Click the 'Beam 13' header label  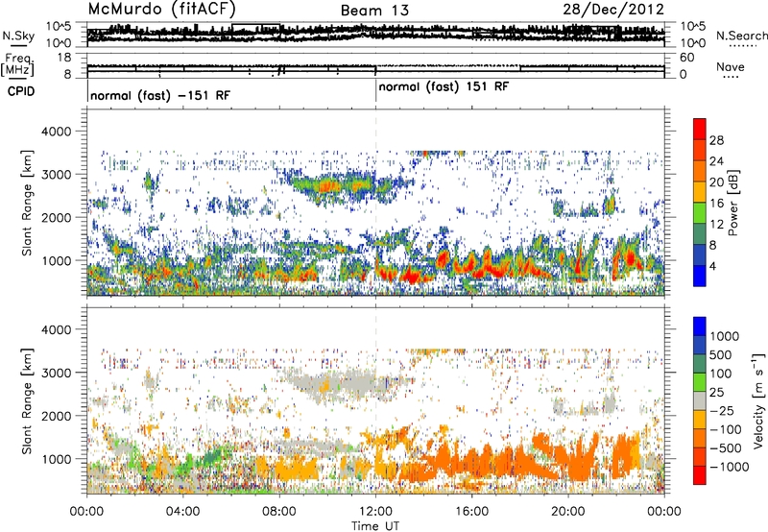[374, 11]
